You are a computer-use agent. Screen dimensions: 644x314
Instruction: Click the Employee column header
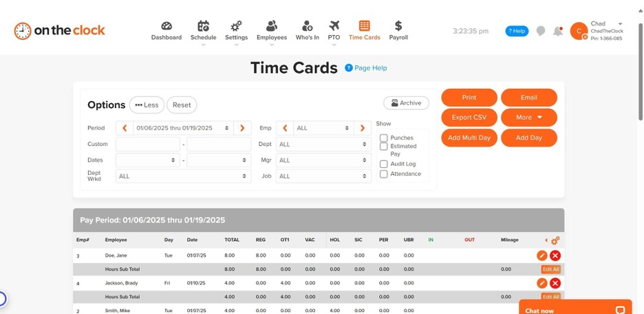pos(116,240)
